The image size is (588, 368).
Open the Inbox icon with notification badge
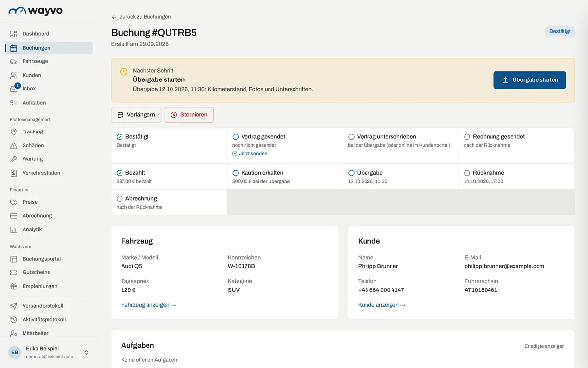click(x=14, y=89)
